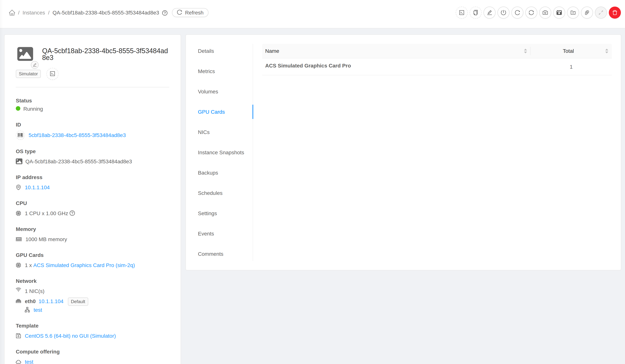Viewport: 625px width, 364px height.
Task: Click the Default tag next to eth0
Action: coord(78,302)
